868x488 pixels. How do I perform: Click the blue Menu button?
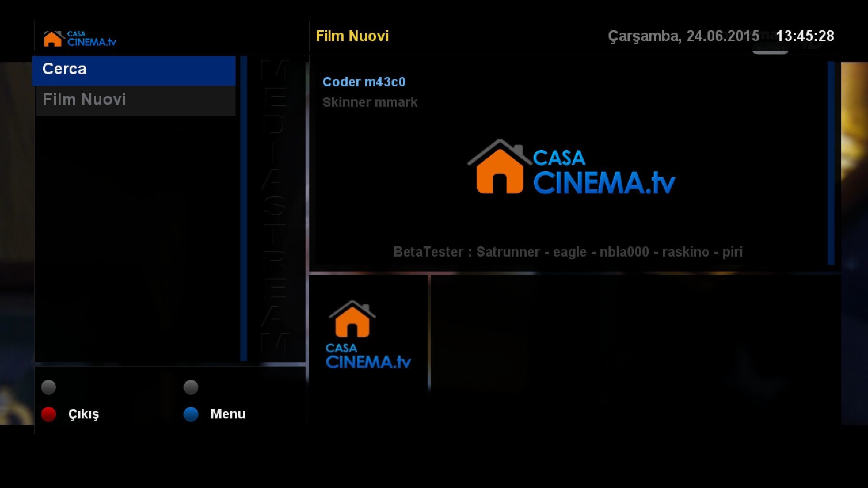tap(191, 414)
